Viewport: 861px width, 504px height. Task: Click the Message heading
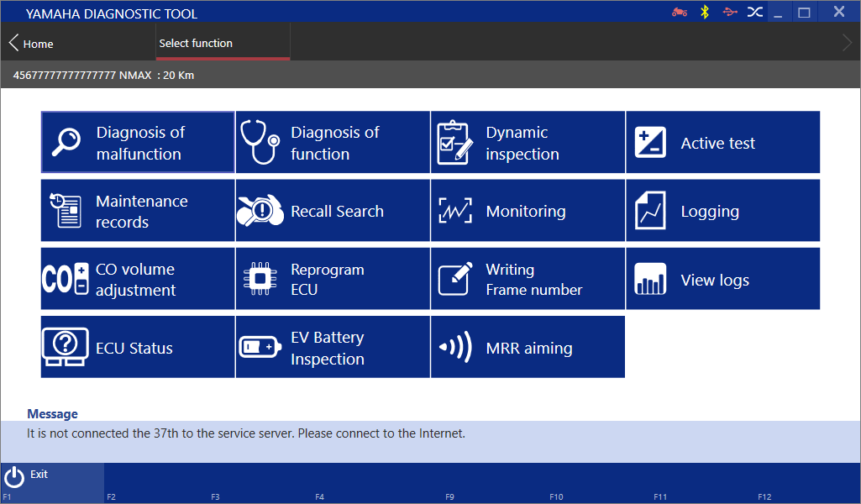click(52, 414)
